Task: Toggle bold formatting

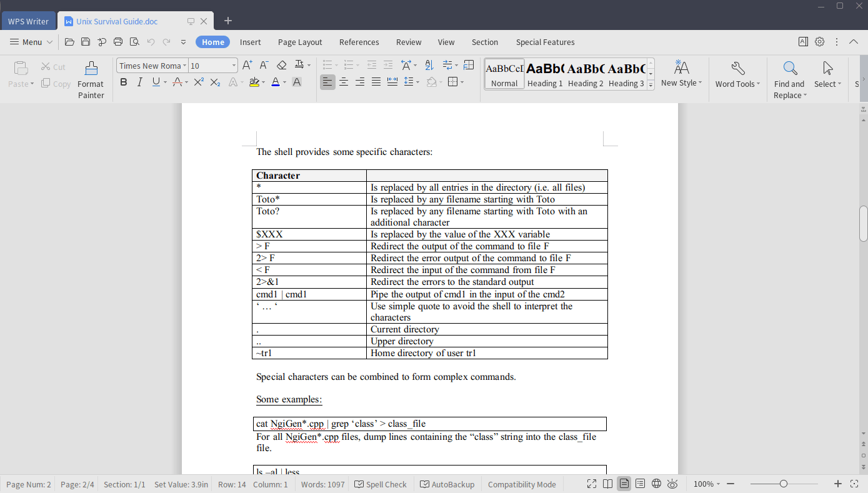Action: (123, 82)
